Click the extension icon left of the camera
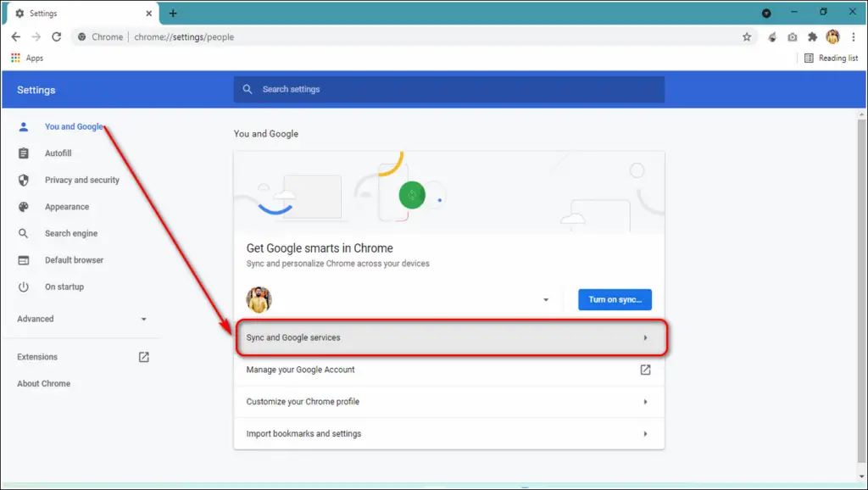 pyautogui.click(x=772, y=37)
